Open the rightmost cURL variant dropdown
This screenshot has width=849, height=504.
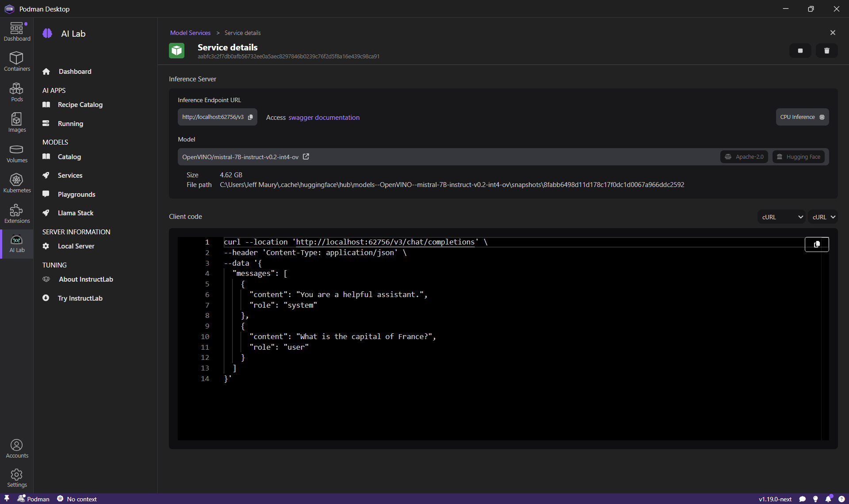click(x=823, y=217)
